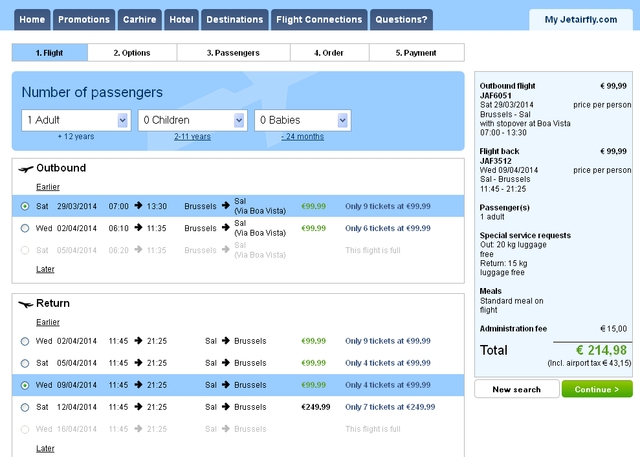640x457 pixels.
Task: Click time arrow on 05/04/2014 return row
Action: pos(138,362)
